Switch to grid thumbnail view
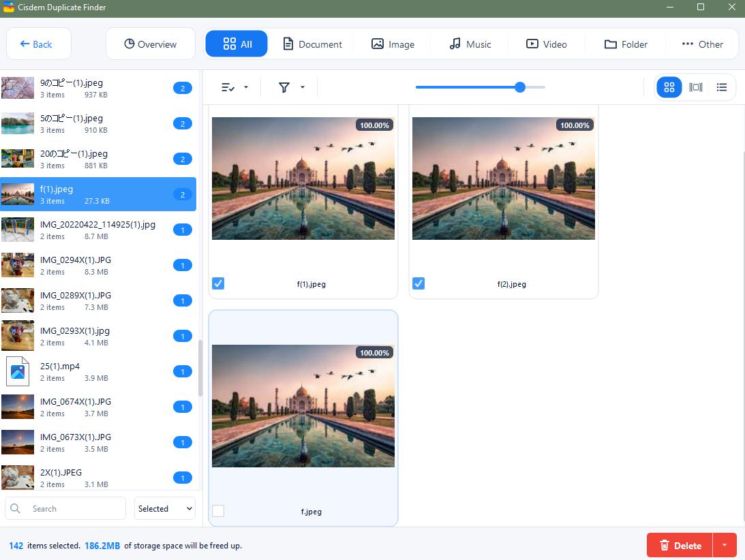 pos(669,87)
